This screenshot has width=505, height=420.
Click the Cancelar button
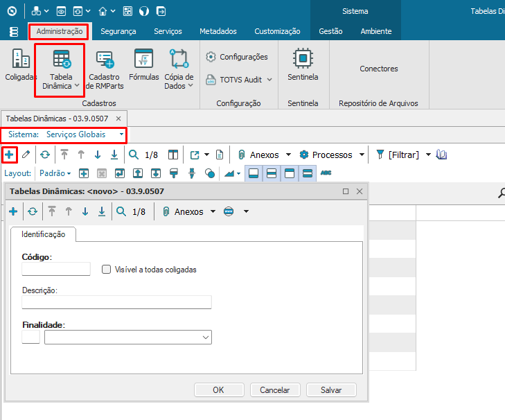coord(275,390)
